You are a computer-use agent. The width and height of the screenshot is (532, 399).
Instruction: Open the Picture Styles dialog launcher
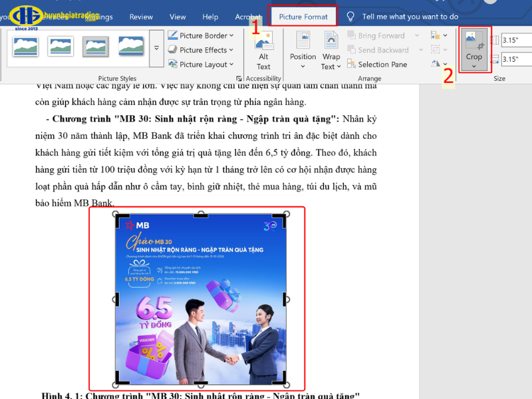coord(239,78)
